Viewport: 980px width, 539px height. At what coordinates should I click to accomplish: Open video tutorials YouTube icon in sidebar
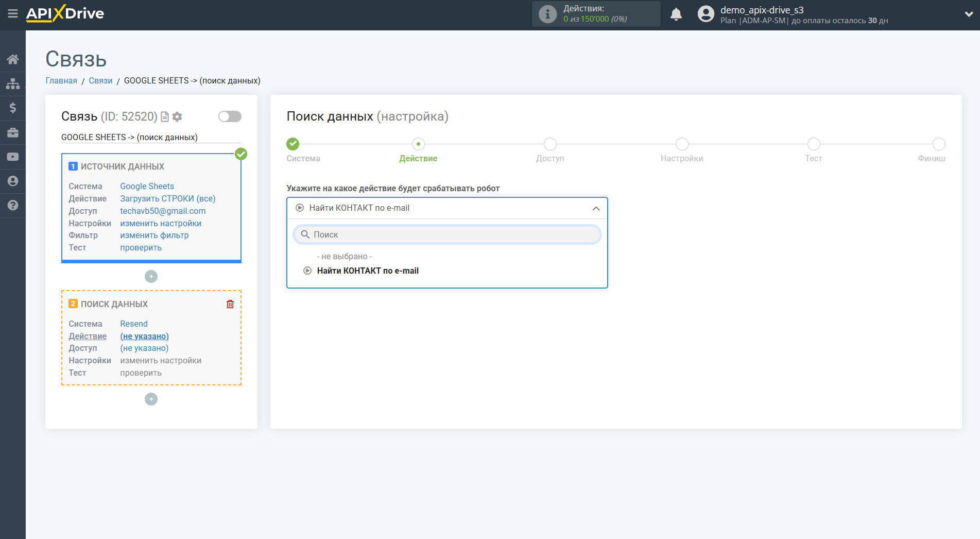(13, 157)
